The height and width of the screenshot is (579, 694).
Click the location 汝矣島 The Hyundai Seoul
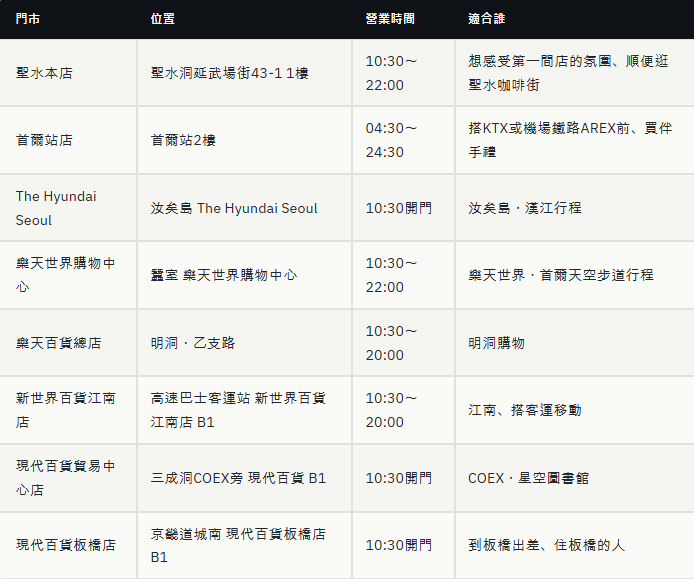[x=234, y=208]
